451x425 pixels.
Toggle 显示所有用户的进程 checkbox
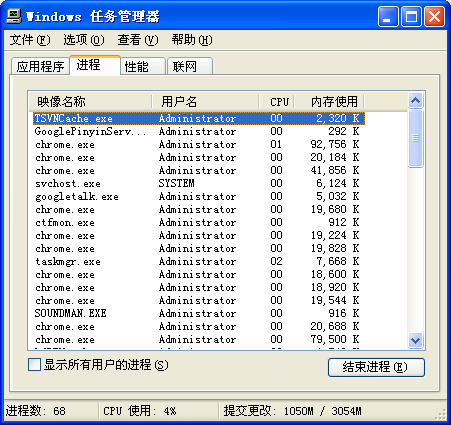(34, 365)
